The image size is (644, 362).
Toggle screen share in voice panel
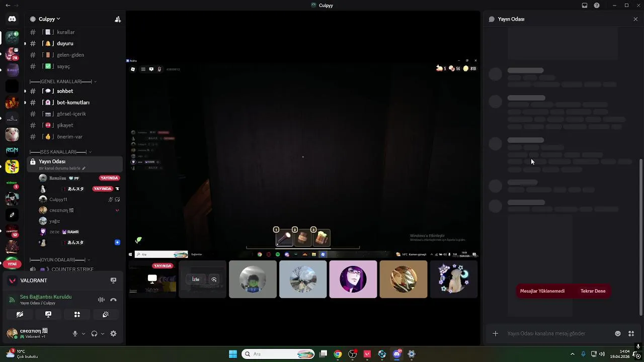pyautogui.click(x=48, y=314)
